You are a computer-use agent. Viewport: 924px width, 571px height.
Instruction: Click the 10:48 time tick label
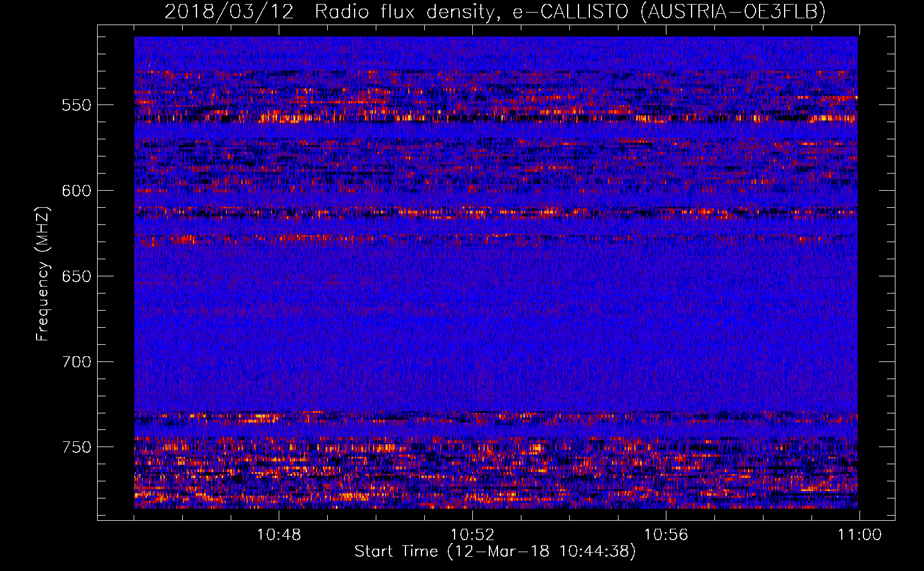[279, 535]
